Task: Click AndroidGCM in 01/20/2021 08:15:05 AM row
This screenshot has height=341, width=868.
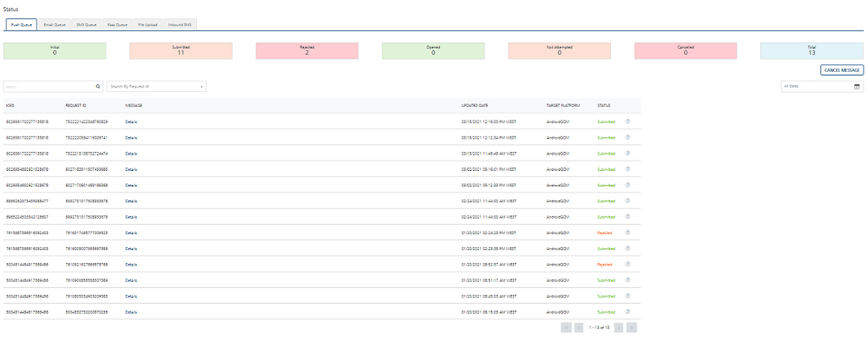Action: tap(558, 312)
